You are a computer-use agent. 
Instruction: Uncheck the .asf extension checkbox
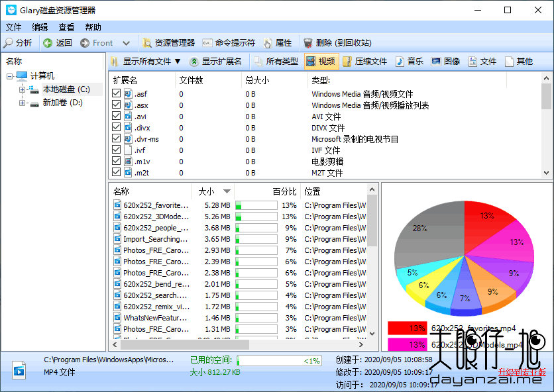click(116, 93)
